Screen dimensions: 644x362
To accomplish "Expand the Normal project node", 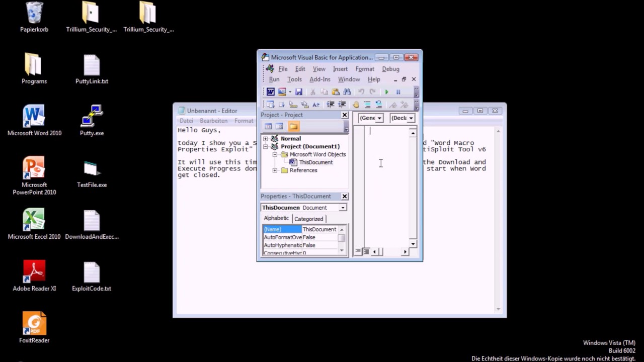I will (x=266, y=139).
